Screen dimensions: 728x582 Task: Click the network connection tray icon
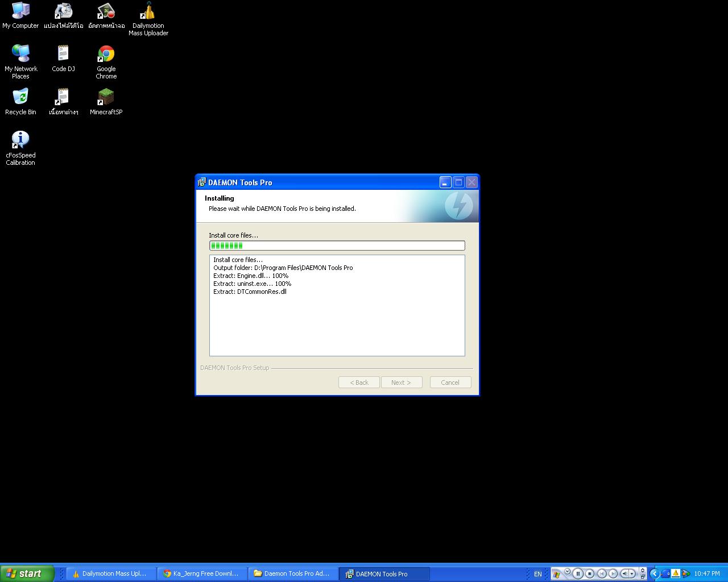pos(685,573)
